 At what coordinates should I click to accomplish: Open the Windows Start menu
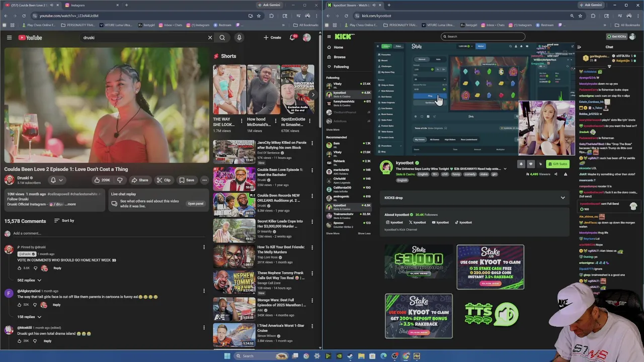(227, 356)
